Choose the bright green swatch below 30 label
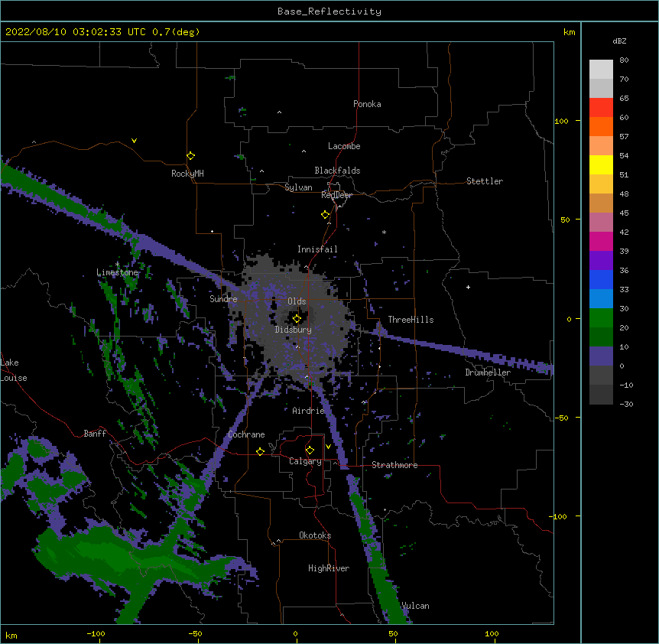 pyautogui.click(x=601, y=318)
